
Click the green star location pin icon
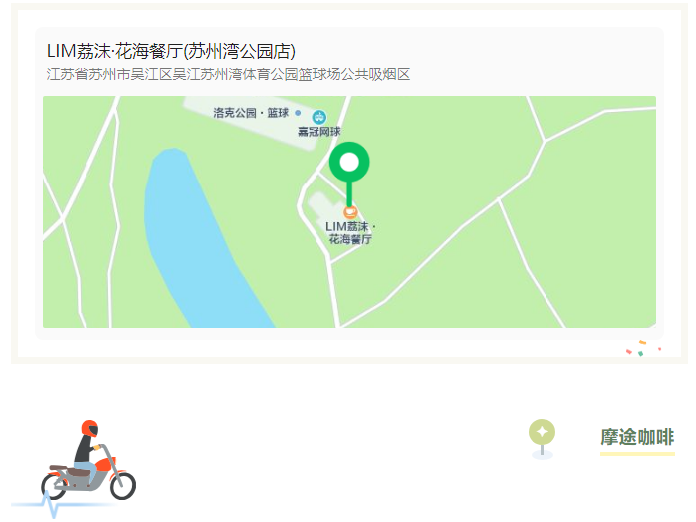tap(542, 439)
